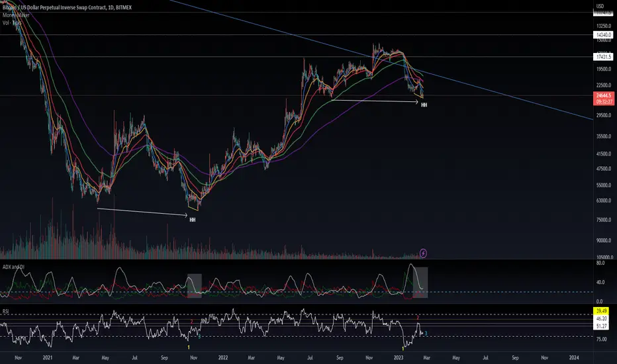Click the cyan 3 marker beside latest RSI
The image size is (617, 364).
(x=426, y=334)
